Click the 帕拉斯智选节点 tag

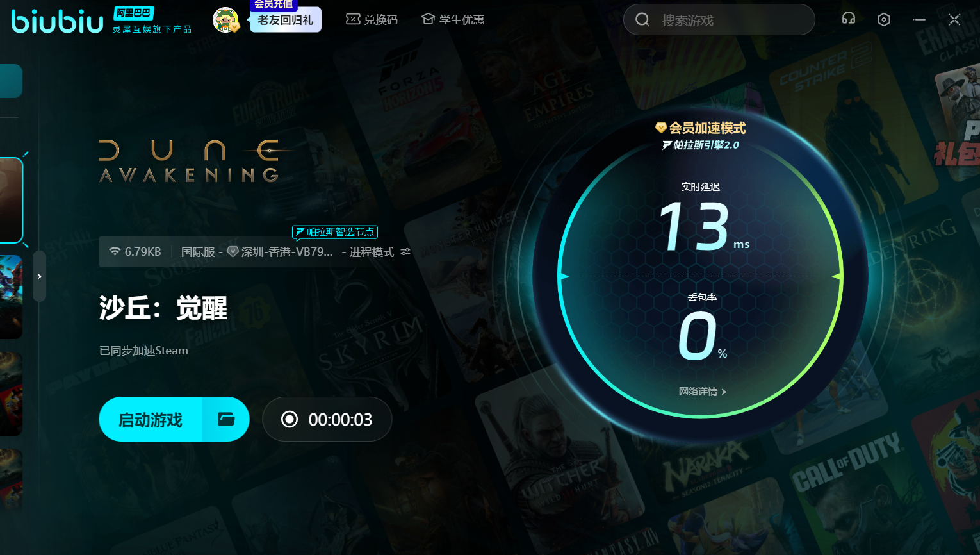pyautogui.click(x=335, y=232)
